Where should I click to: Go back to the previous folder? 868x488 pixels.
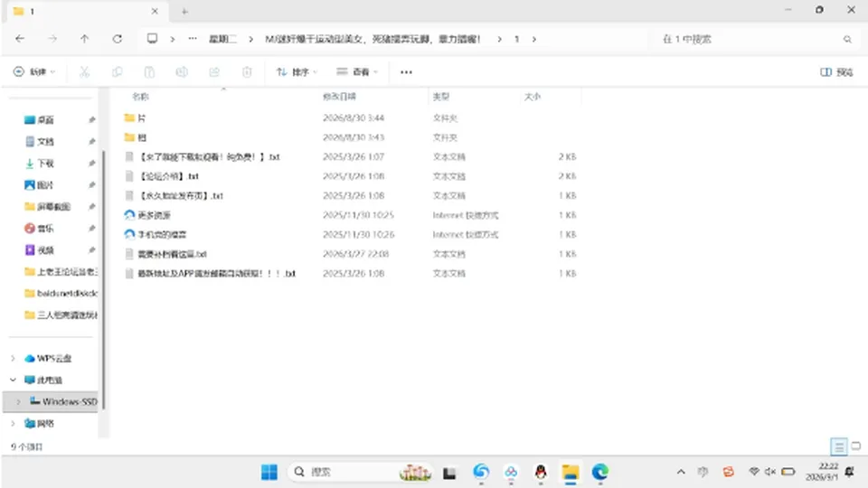click(20, 39)
